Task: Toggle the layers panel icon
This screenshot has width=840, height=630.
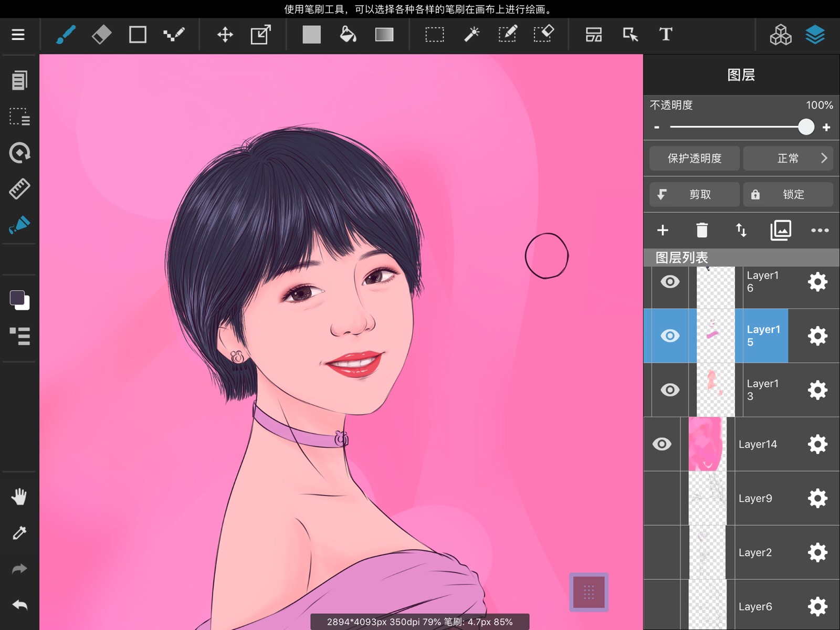Action: click(x=815, y=35)
